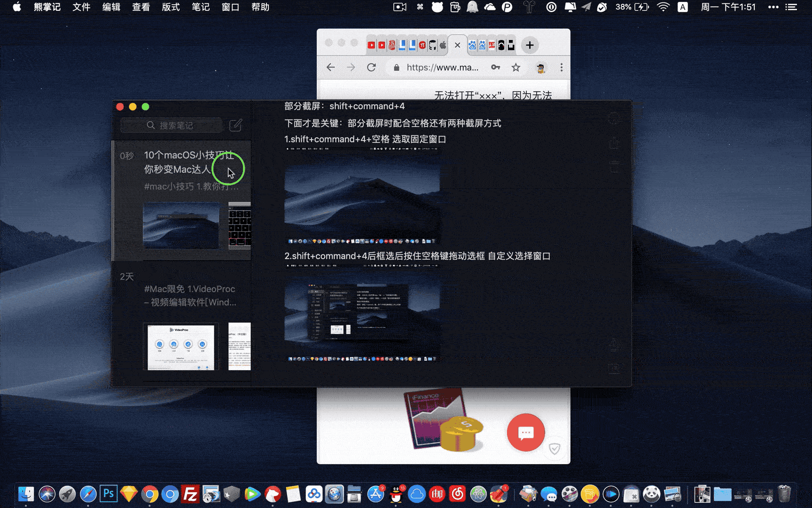Open App Store from the Dock
Image resolution: width=812 pixels, height=508 pixels.
click(x=375, y=494)
